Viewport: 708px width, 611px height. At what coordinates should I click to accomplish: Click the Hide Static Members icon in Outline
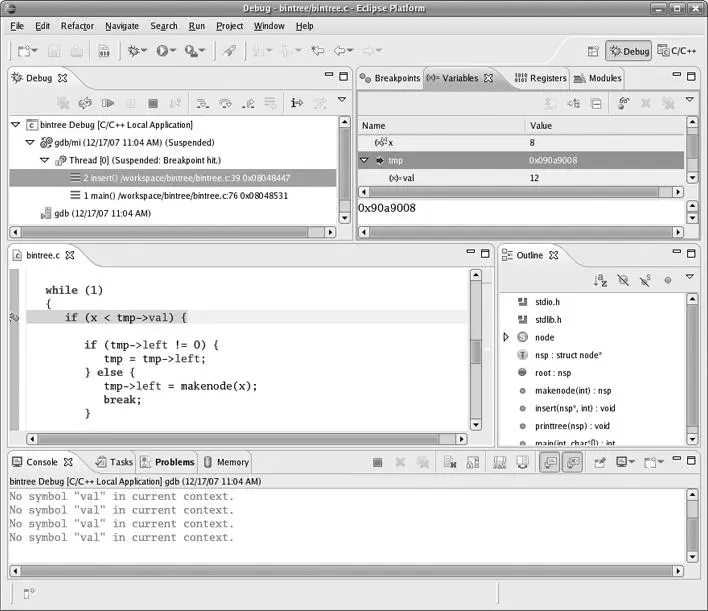[645, 281]
